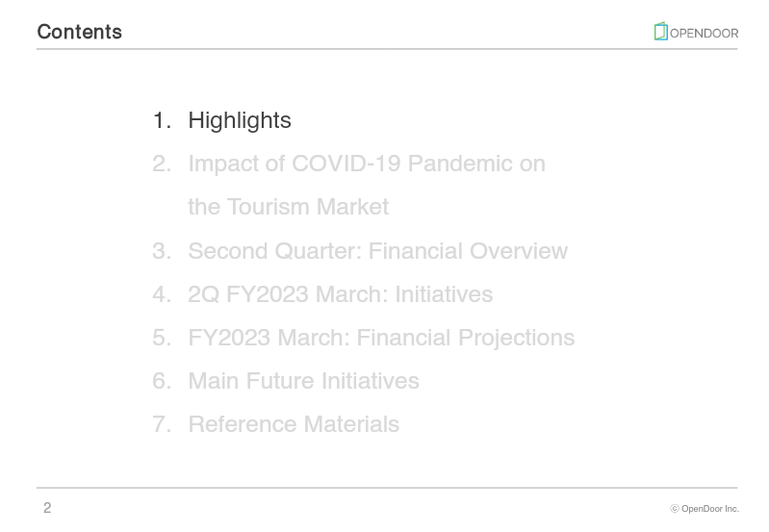Click the number 2 list marker
The height and width of the screenshot is (532, 769).
point(161,164)
